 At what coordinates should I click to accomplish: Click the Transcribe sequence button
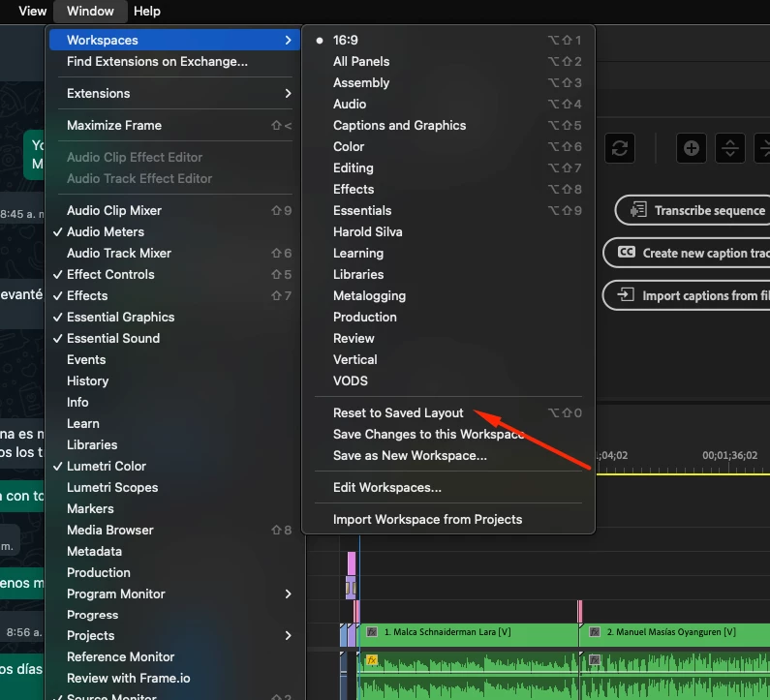693,210
